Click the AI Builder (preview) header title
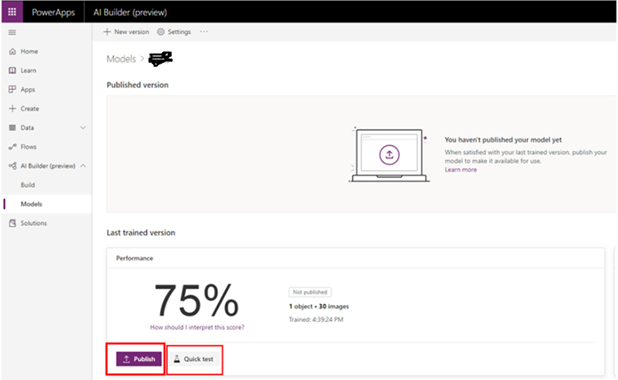The width and height of the screenshot is (618, 380). (x=130, y=12)
